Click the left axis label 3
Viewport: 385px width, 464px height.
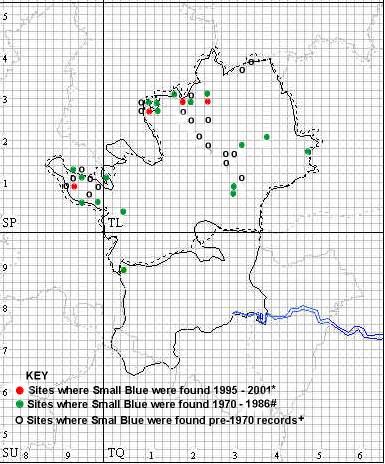coord(5,99)
